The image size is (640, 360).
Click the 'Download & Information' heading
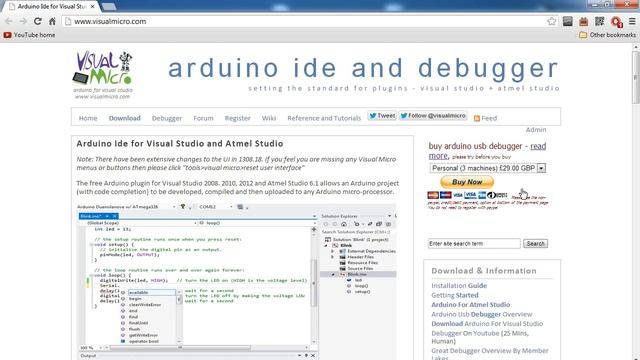[484, 271]
